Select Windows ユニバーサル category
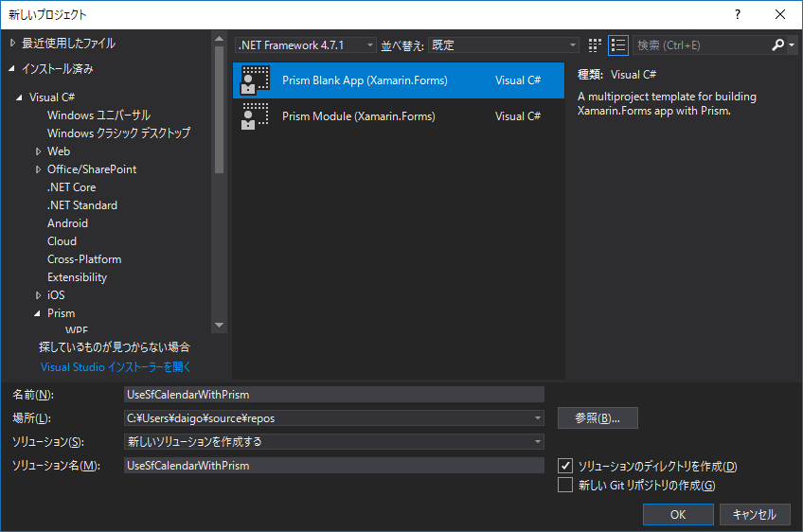The image size is (803, 532). pyautogui.click(x=98, y=115)
